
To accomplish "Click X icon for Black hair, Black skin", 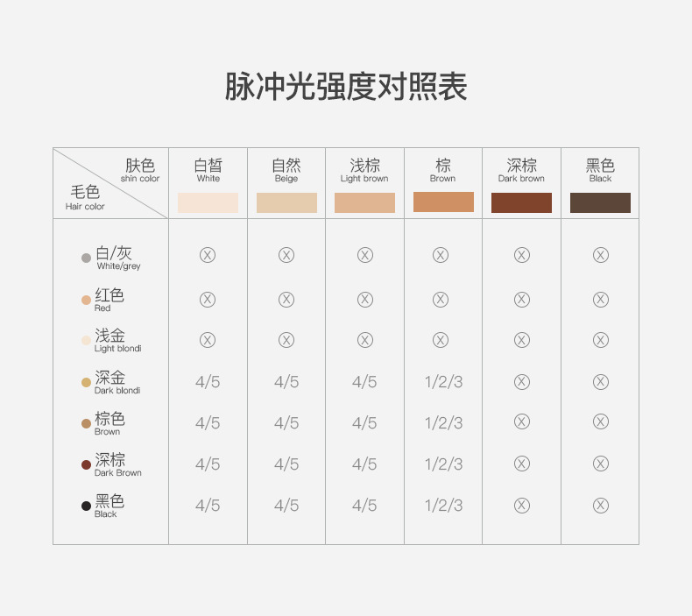I will pyautogui.click(x=601, y=506).
